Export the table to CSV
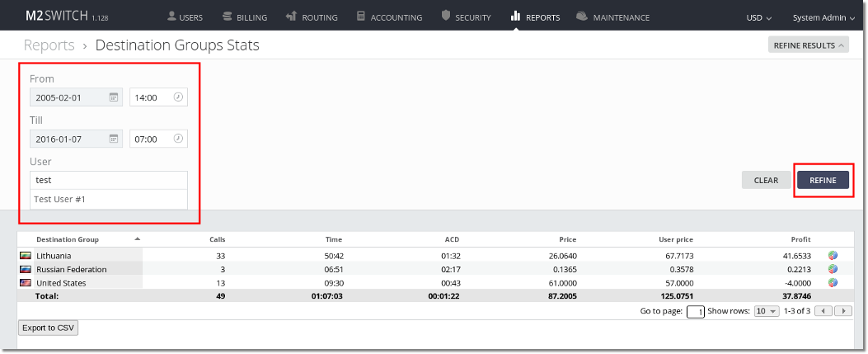This screenshot has width=868, height=354. [x=48, y=328]
